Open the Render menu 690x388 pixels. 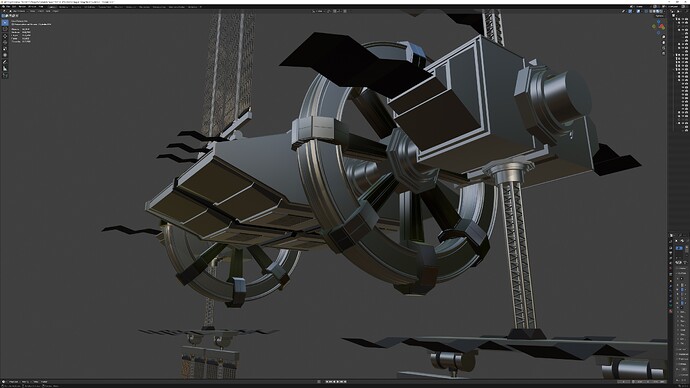[22, 7]
